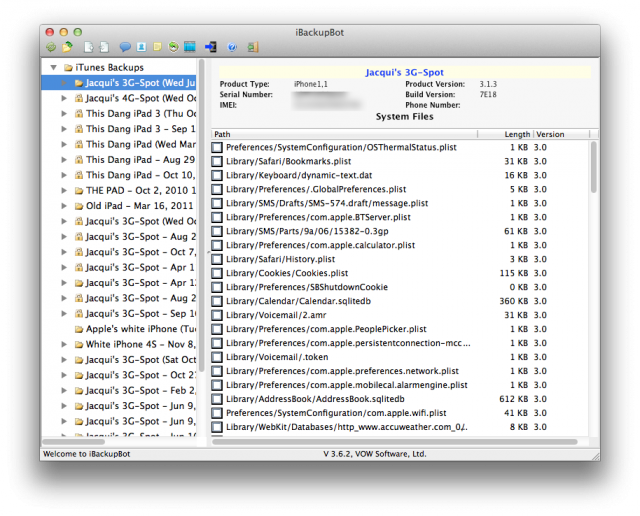Click lock folder icon for This Dang iPad - Oct 10

(x=79, y=175)
